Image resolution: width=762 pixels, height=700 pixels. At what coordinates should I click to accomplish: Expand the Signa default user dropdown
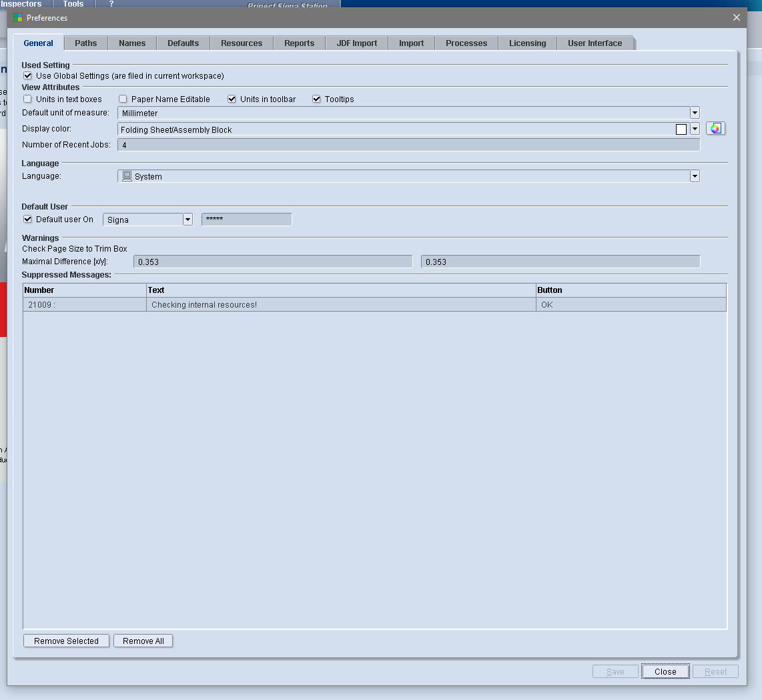187,220
